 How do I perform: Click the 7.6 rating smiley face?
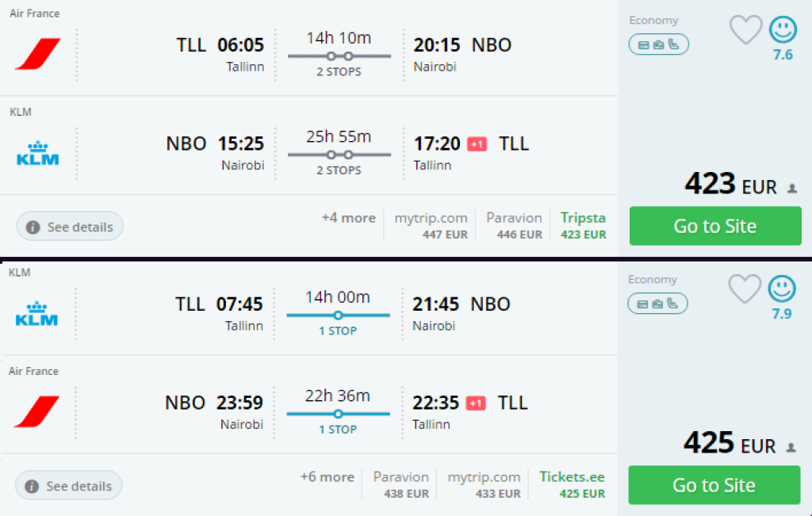783,31
